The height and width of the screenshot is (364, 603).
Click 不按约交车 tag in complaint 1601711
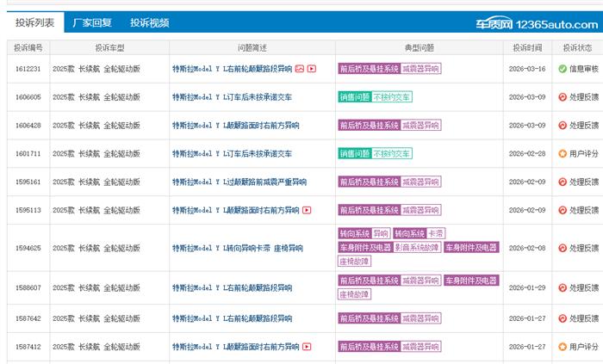[392, 153]
